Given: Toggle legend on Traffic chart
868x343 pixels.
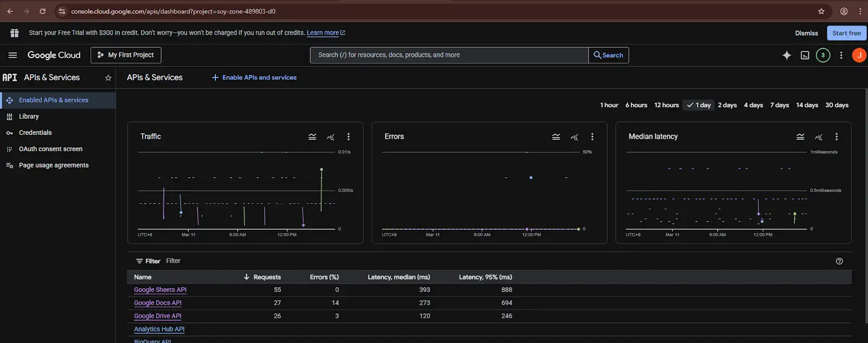Looking at the screenshot, I should tap(312, 137).
